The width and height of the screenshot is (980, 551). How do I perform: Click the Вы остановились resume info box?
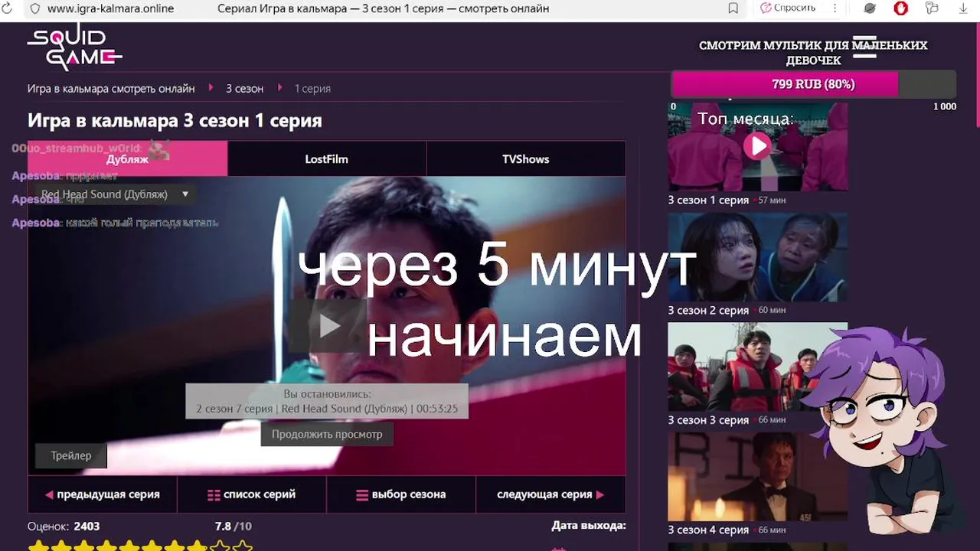point(327,401)
